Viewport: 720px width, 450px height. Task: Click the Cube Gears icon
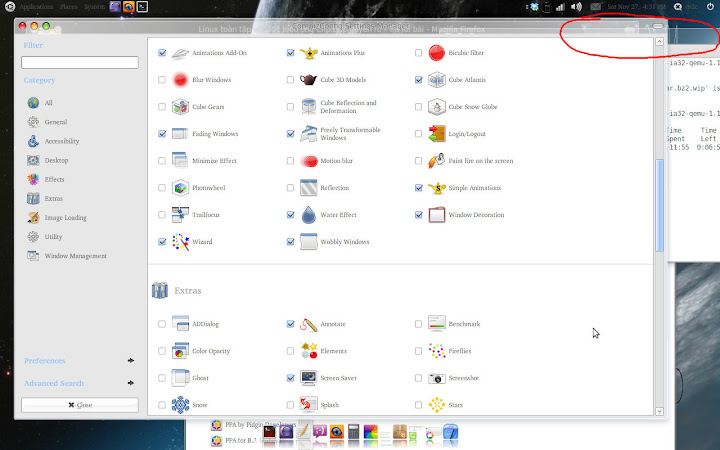[x=180, y=107]
